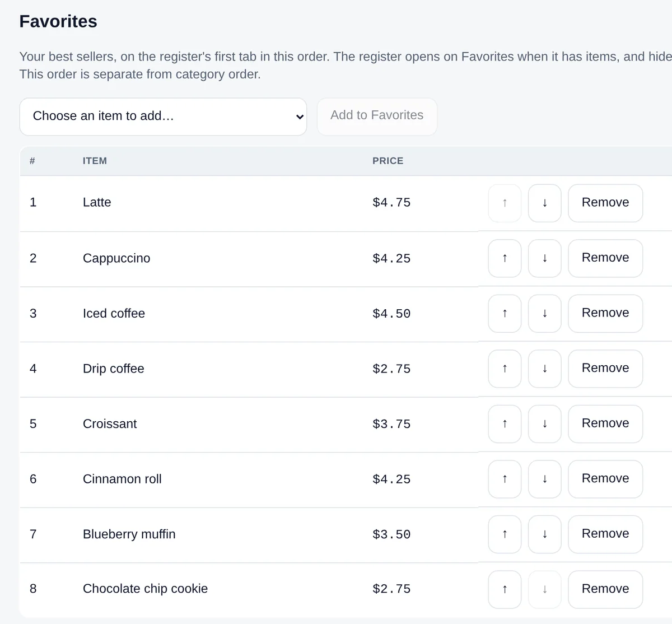Move Cappuccino down one position
Screen dimensions: 672x624
point(545,258)
